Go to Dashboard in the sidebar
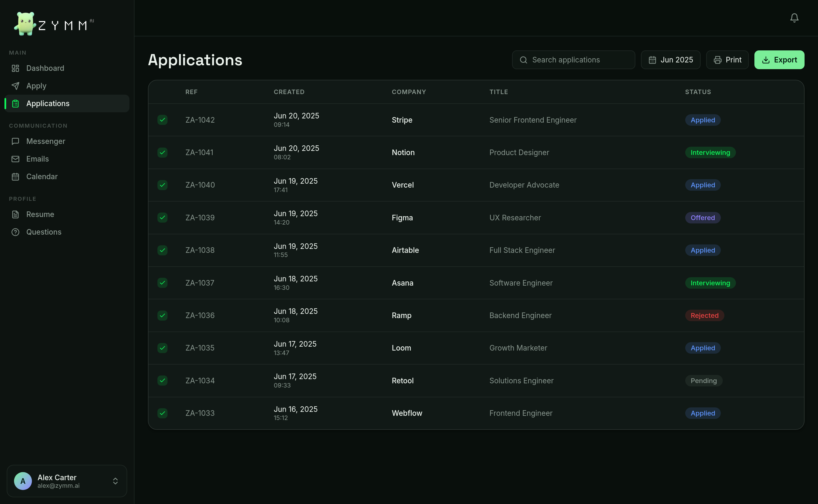Screen dimensions: 818x504 click(x=67, y=68)
